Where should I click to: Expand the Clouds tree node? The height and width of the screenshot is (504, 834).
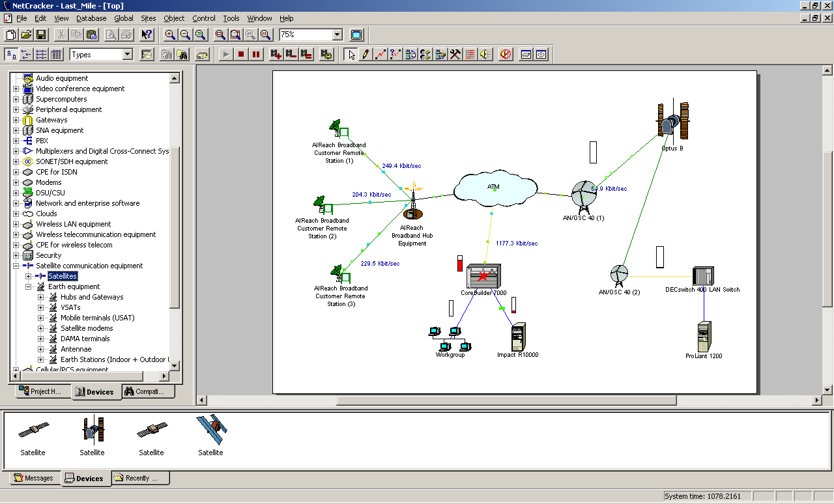coord(16,214)
